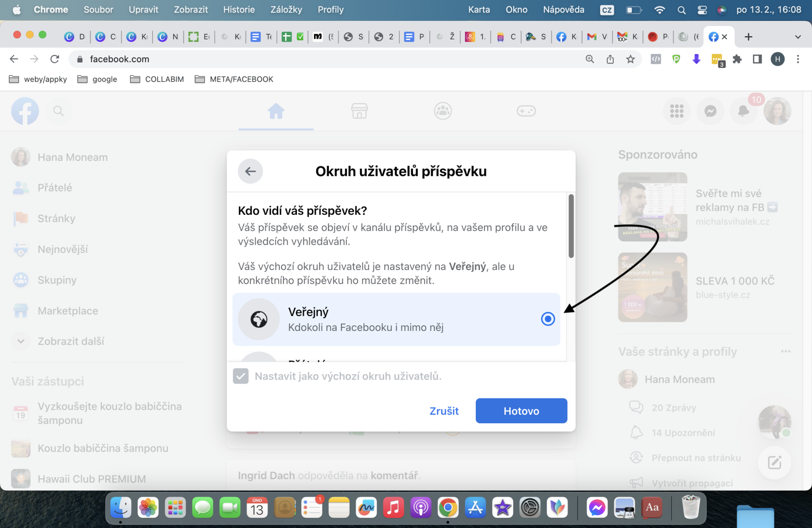The width and height of the screenshot is (812, 528).
Task: Click the facebook.com address bar
Action: pos(325,59)
